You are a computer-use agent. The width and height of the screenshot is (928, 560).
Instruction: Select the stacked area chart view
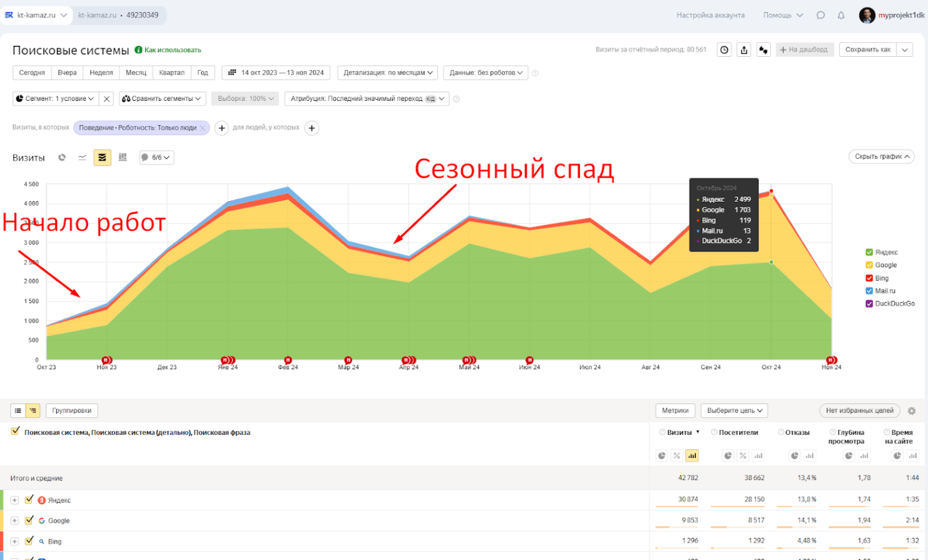pyautogui.click(x=102, y=158)
